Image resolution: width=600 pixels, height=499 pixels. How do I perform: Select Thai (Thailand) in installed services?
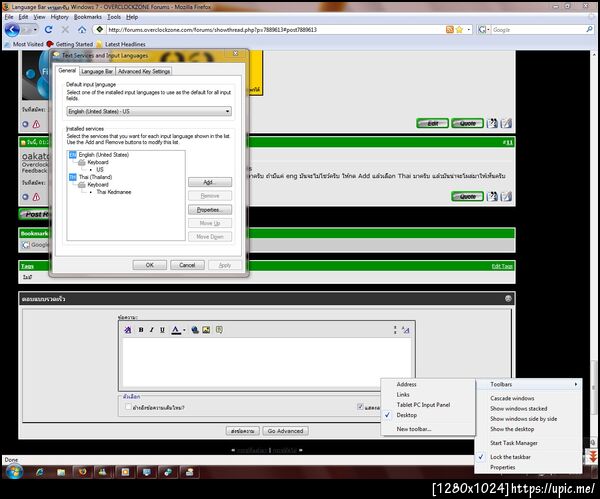click(x=95, y=177)
